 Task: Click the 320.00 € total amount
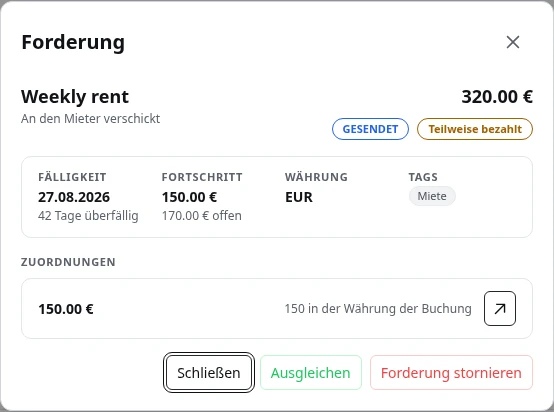(497, 96)
